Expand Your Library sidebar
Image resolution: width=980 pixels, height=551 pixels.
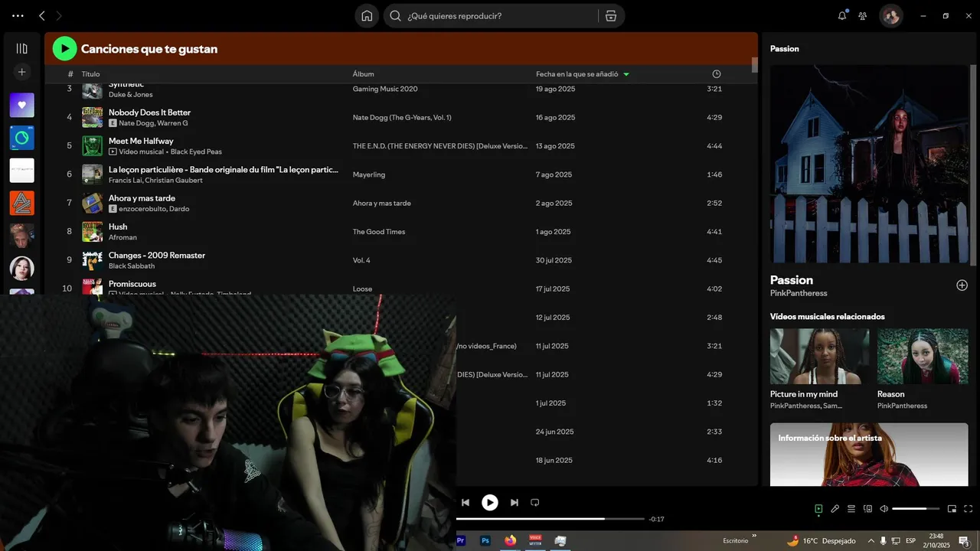click(21, 48)
